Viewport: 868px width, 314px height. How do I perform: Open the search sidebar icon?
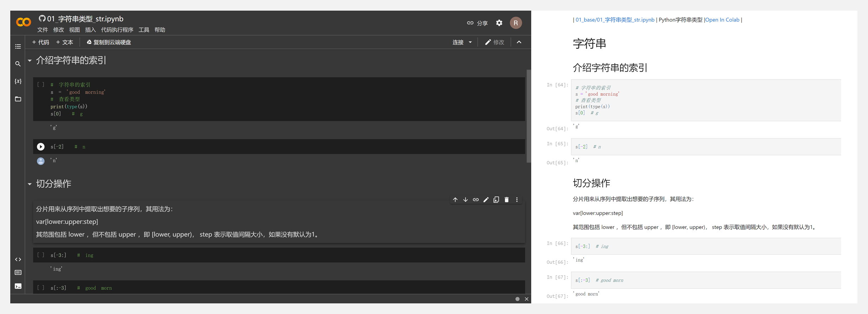pos(18,64)
